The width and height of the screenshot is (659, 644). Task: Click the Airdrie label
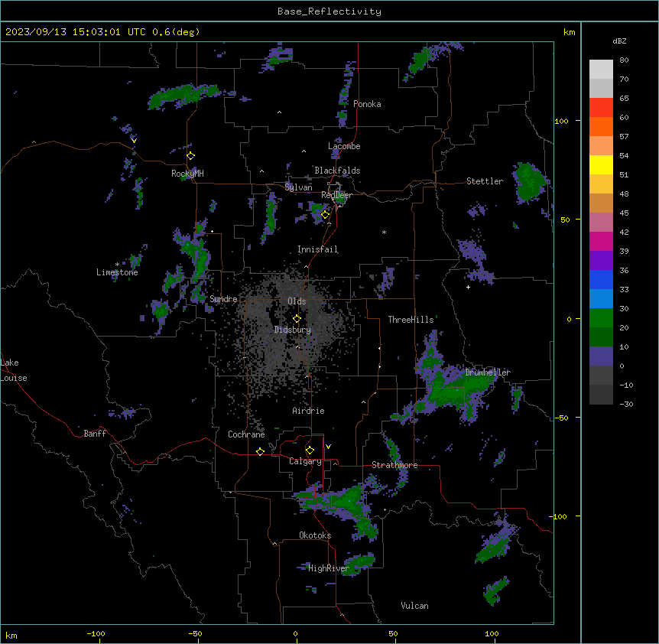308,411
